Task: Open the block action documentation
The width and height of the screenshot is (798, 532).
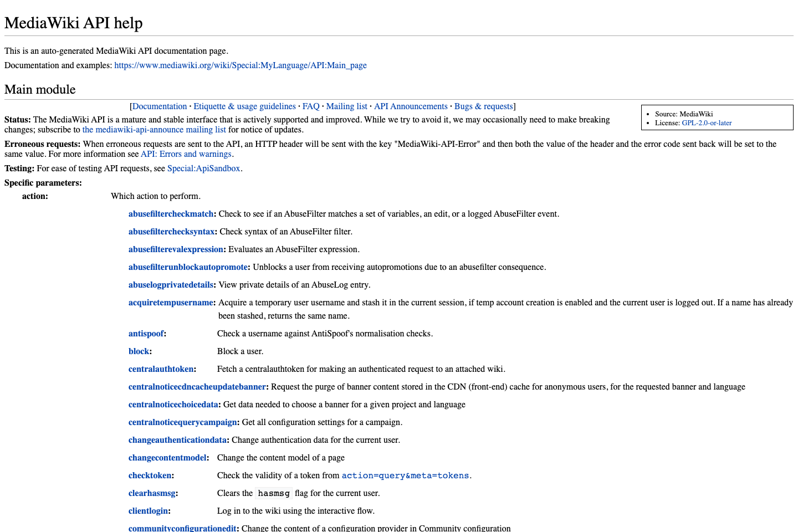Action: 138,351
